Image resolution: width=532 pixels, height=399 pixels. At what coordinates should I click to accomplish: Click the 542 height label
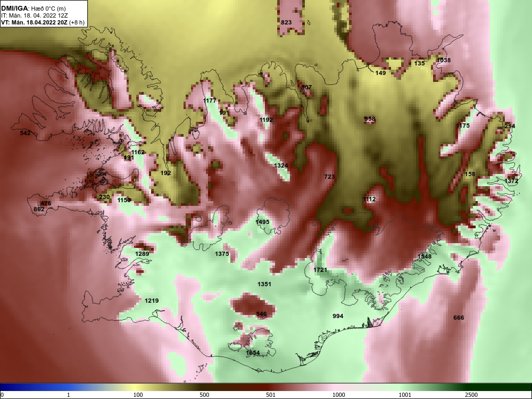coord(25,133)
